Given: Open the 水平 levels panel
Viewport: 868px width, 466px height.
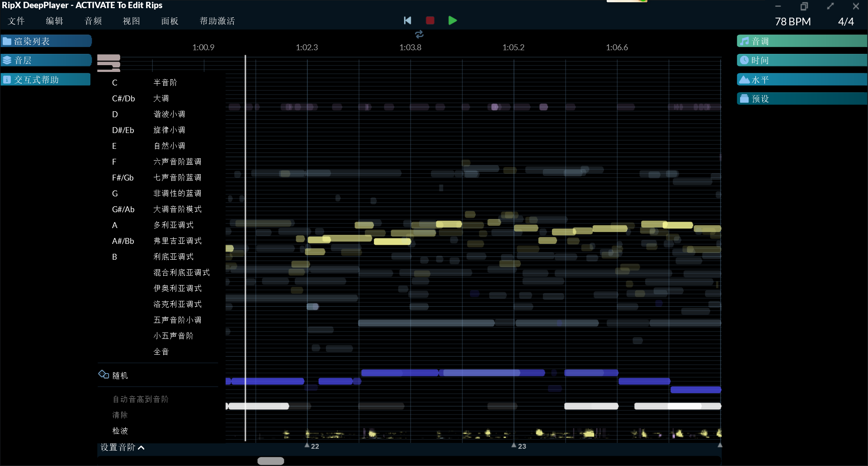Looking at the screenshot, I should tap(802, 80).
